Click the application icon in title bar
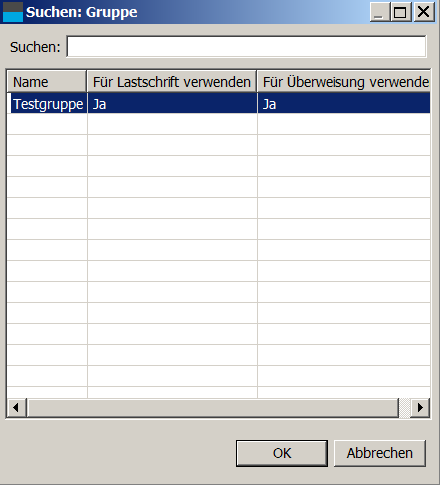440x485 pixels. click(13, 12)
